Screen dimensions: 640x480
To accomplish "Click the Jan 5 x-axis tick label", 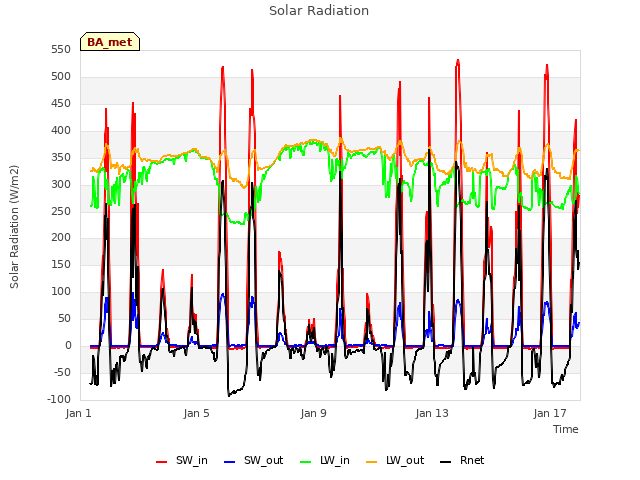I will (x=196, y=413).
